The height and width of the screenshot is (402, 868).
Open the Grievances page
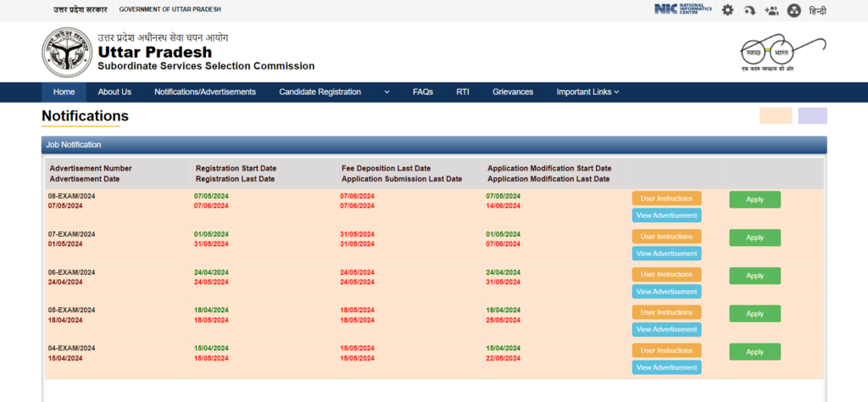pyautogui.click(x=513, y=92)
